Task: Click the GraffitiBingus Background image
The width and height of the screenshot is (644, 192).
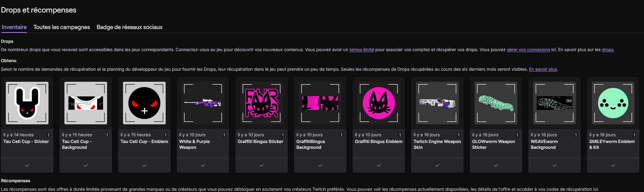Action: pos(320,103)
